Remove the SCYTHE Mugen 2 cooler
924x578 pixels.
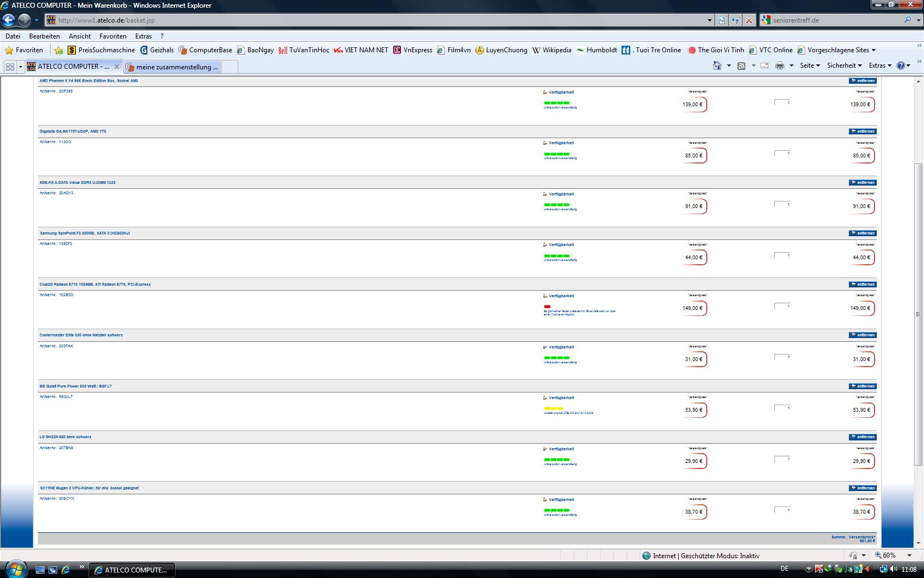(862, 488)
